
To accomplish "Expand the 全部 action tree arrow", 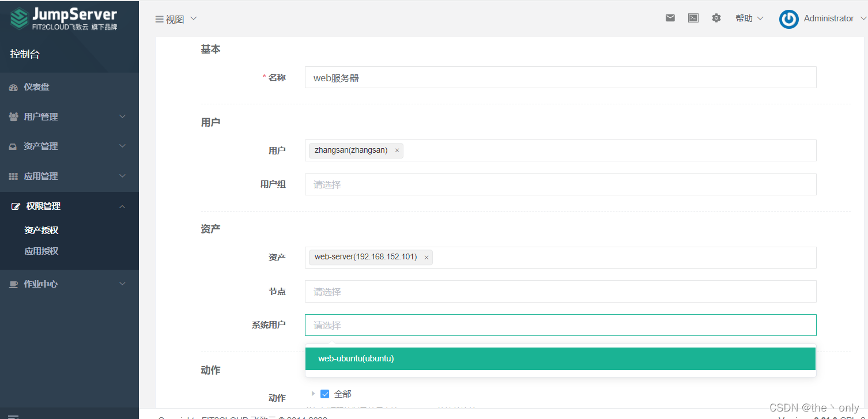I will click(314, 394).
